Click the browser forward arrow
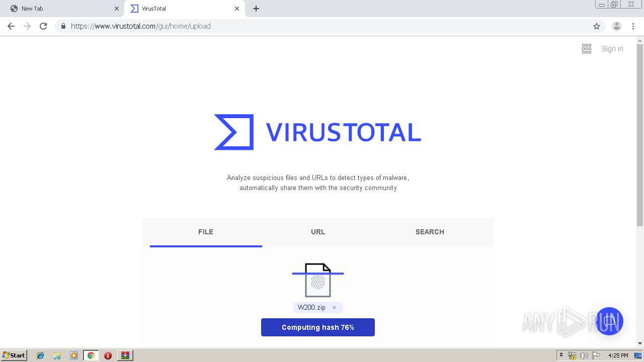The image size is (644, 362). coord(27,26)
